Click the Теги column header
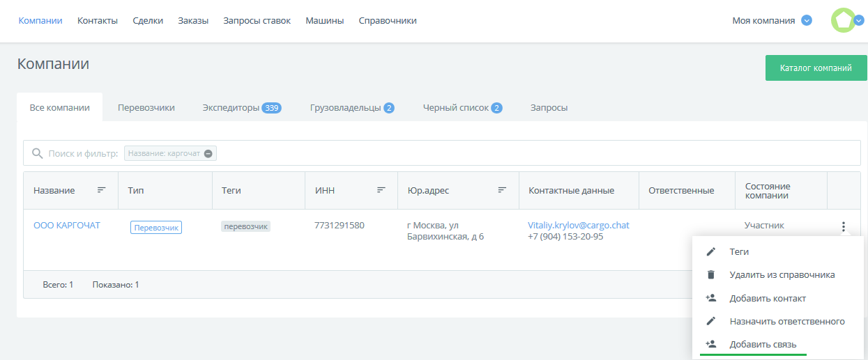 [231, 190]
